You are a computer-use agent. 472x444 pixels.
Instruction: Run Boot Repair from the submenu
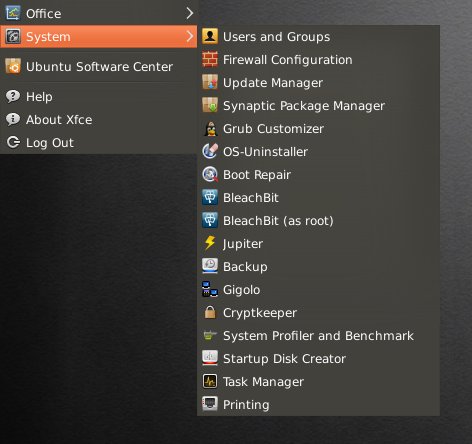click(318, 174)
